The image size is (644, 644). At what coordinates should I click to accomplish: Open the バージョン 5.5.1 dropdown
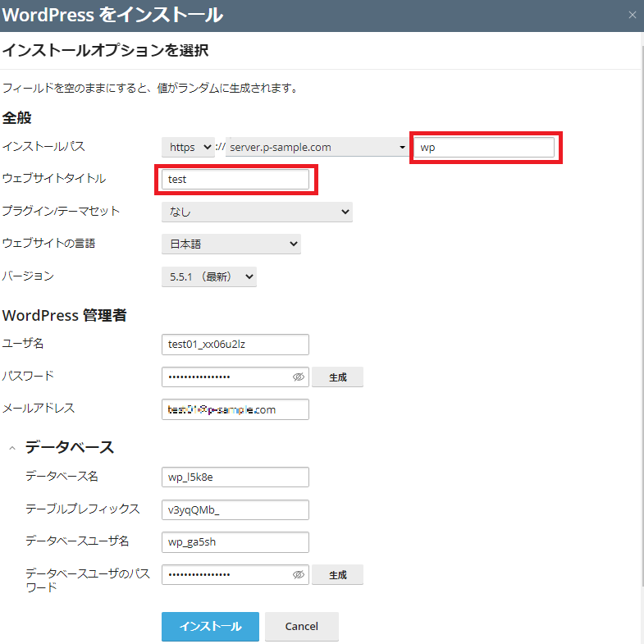(x=209, y=276)
